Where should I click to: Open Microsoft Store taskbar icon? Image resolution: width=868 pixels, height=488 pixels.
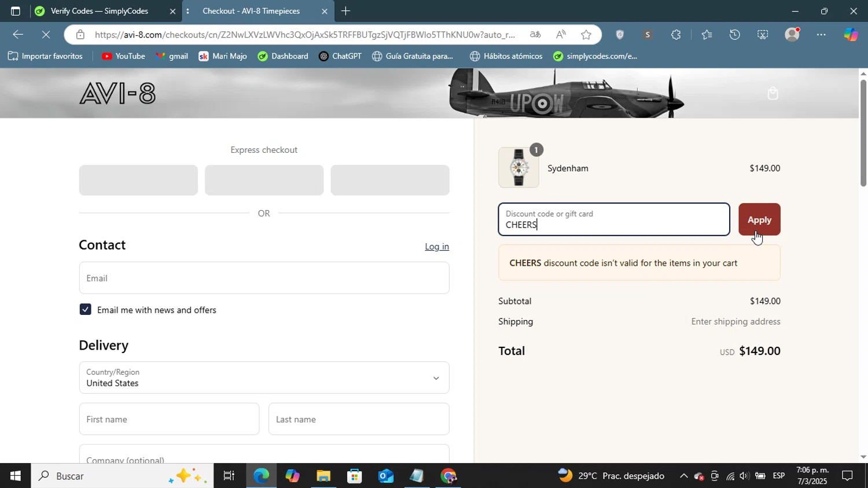[x=354, y=476]
